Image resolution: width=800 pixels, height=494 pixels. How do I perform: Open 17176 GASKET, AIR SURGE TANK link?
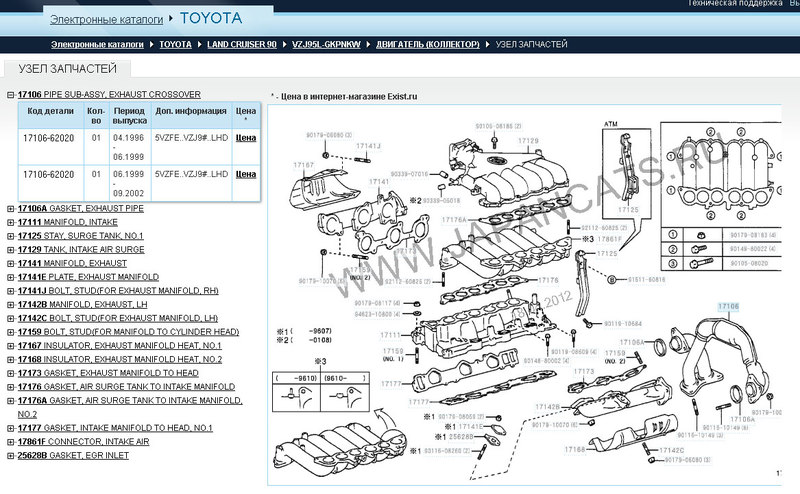(x=127, y=387)
